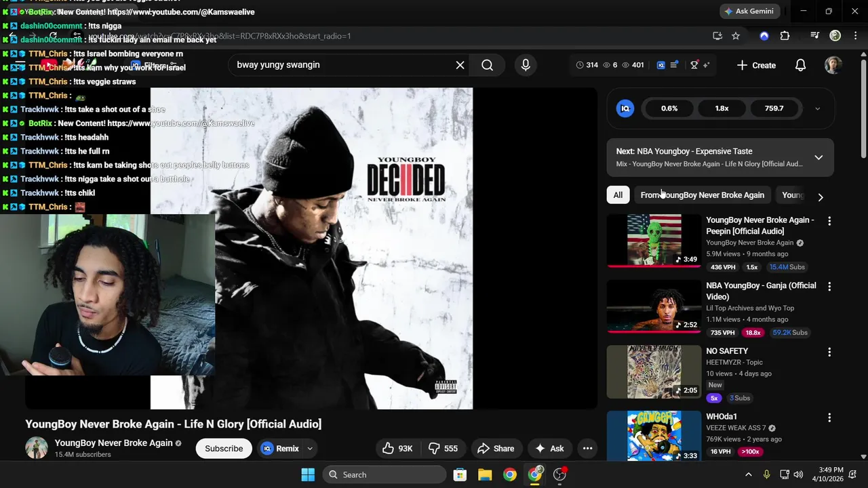
Task: Open YoungBoy Never Broke Again channel avatar
Action: pyautogui.click(x=37, y=448)
